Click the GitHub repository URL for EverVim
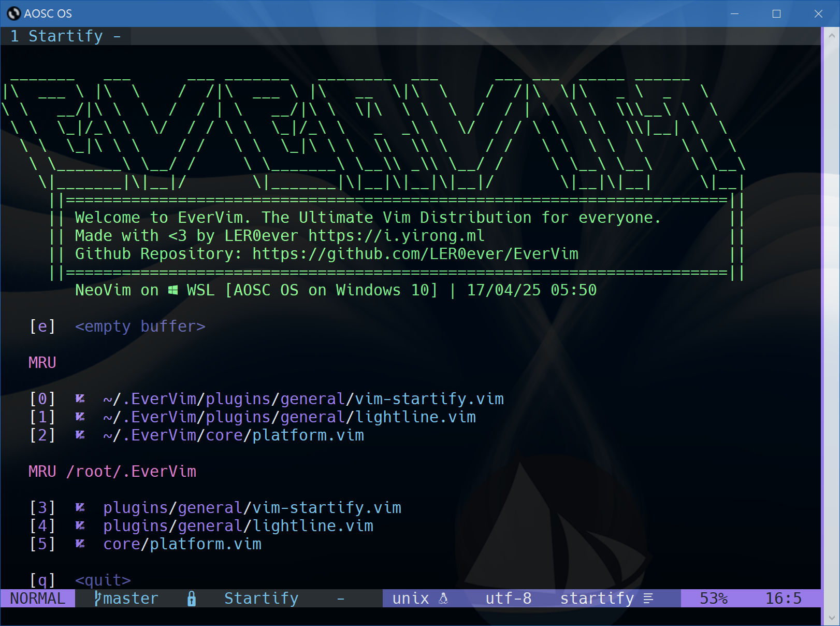840x626 pixels. pos(415,254)
